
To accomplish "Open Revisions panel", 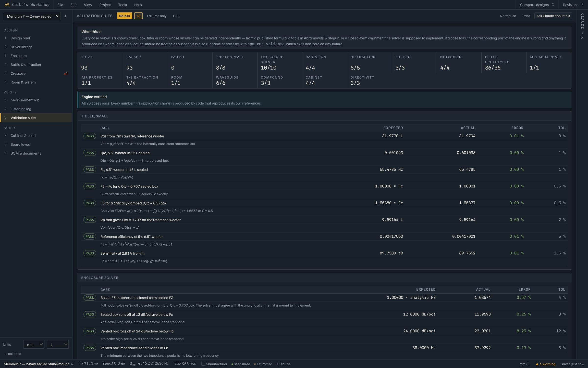I will [x=573, y=5].
